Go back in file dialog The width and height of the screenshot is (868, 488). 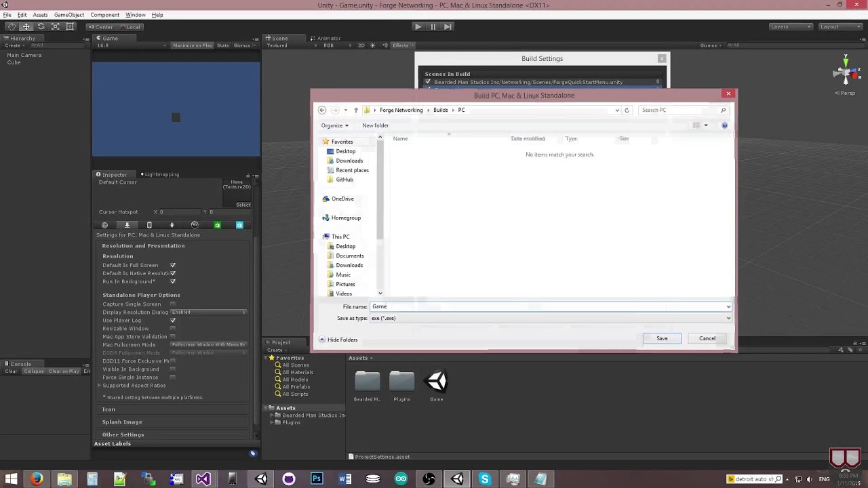click(322, 110)
